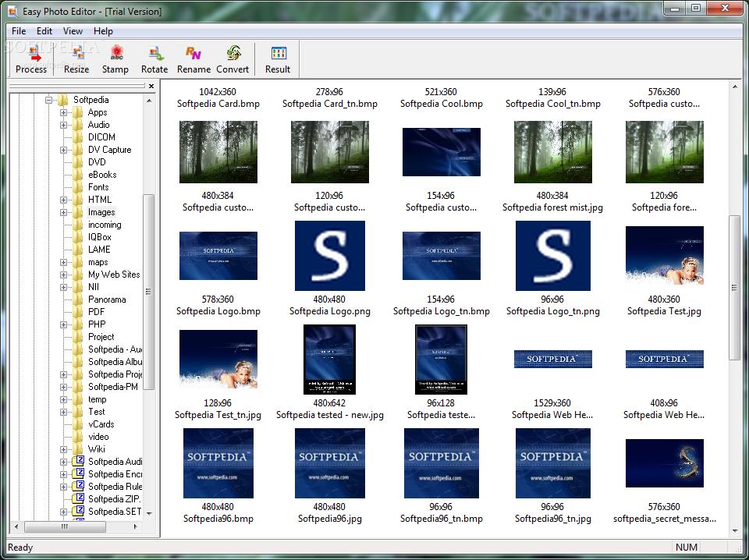The width and height of the screenshot is (749, 560).
Task: Click the folder tree vertical scrollbar thumb
Action: point(148,292)
